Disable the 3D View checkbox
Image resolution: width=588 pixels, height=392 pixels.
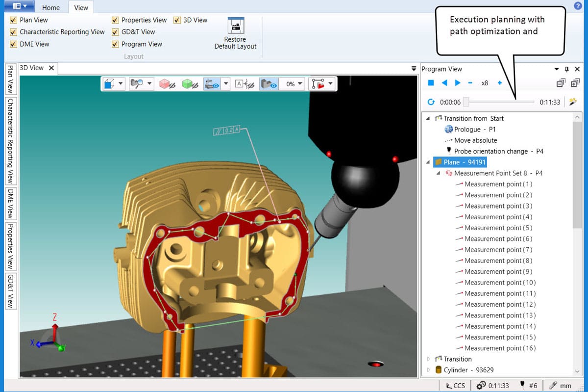pos(177,20)
